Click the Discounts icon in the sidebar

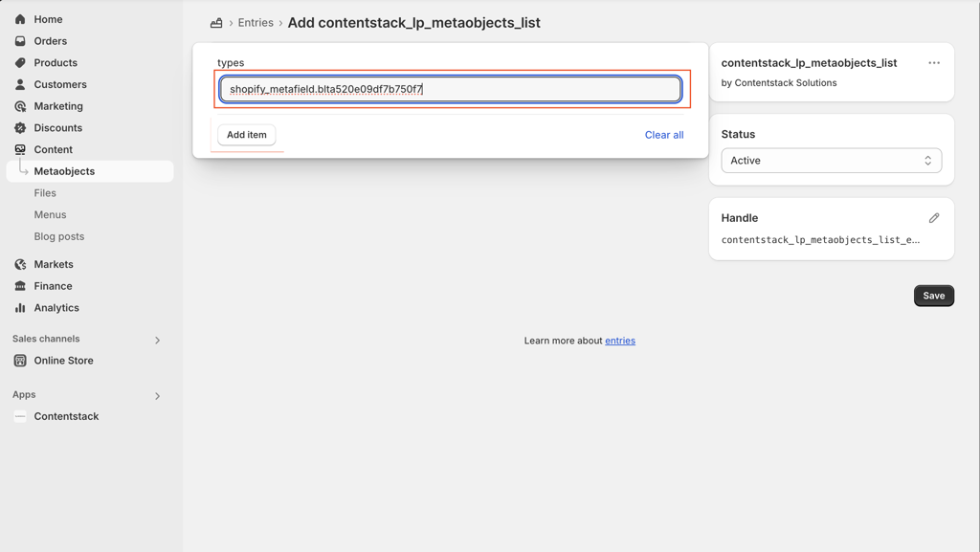pos(18,127)
